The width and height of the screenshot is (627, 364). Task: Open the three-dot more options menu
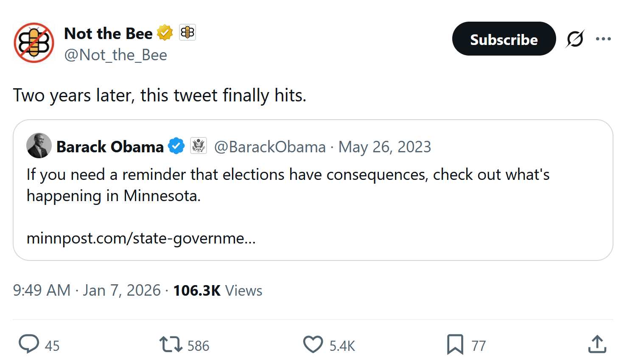pyautogui.click(x=603, y=39)
